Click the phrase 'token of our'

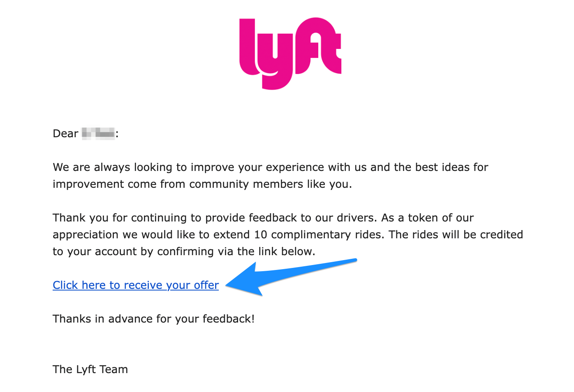(441, 218)
